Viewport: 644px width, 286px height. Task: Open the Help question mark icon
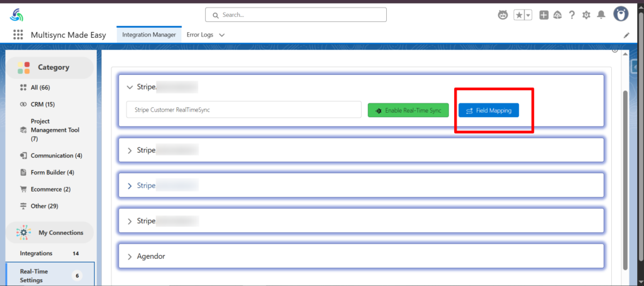(x=572, y=15)
